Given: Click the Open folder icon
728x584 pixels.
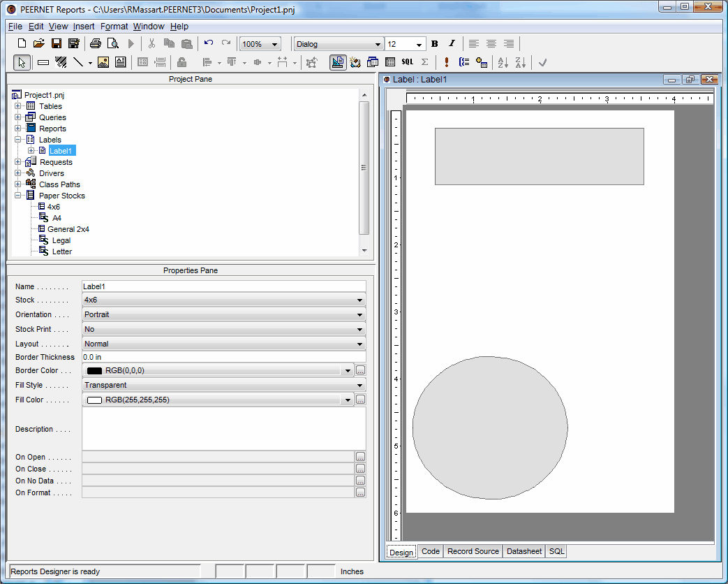Looking at the screenshot, I should 39,44.
